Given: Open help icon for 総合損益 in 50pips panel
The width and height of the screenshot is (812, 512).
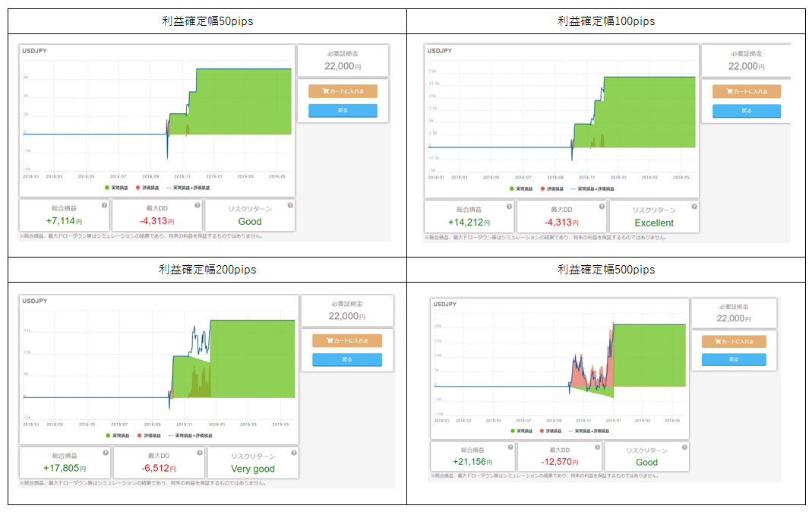Looking at the screenshot, I should [104, 204].
